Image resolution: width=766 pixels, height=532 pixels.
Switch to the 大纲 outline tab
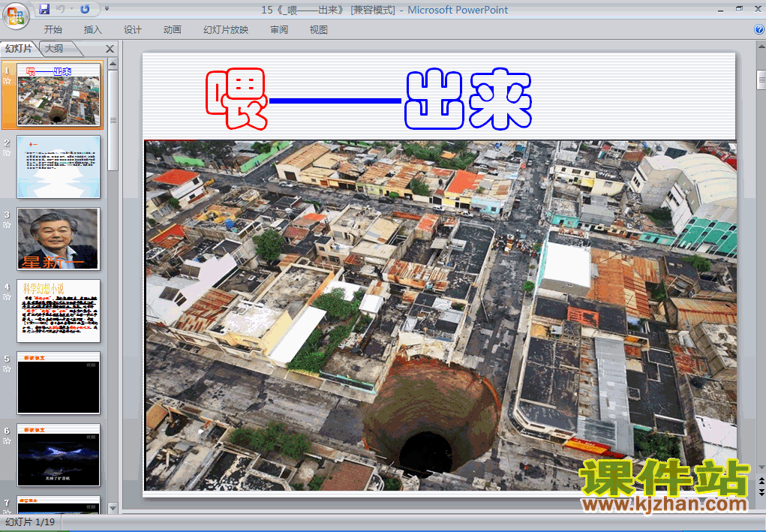(x=55, y=48)
